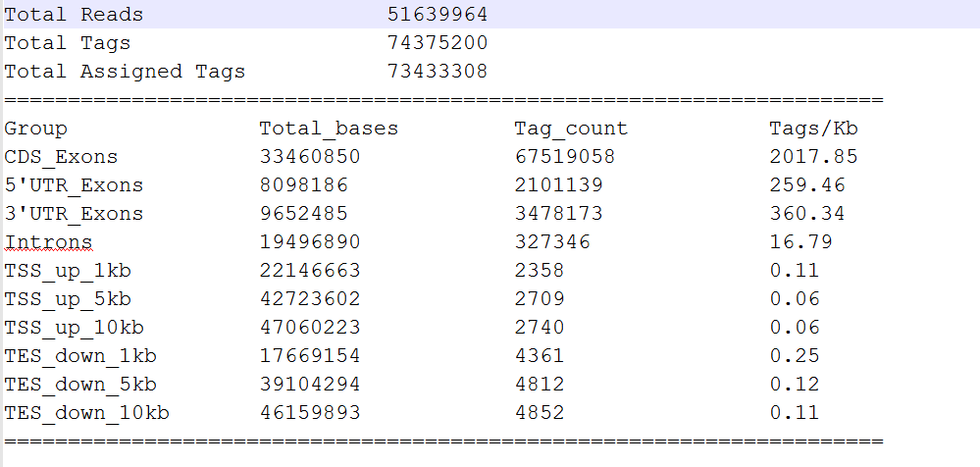Click the Total Assigned Tags value 73433308
980x467 pixels.
point(438,72)
